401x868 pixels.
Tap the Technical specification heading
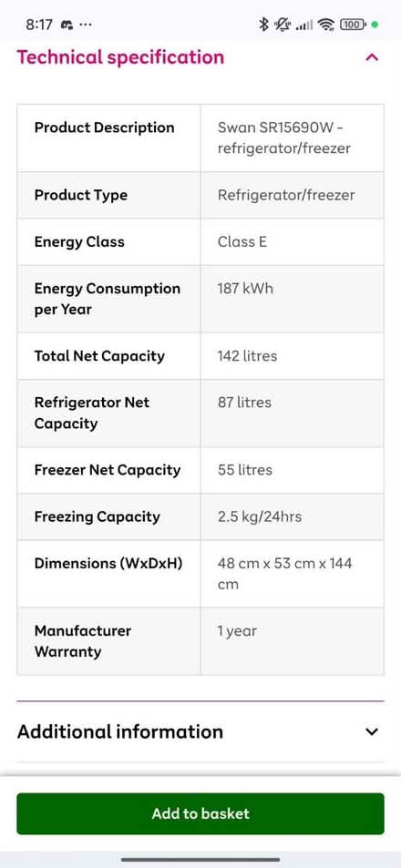120,57
